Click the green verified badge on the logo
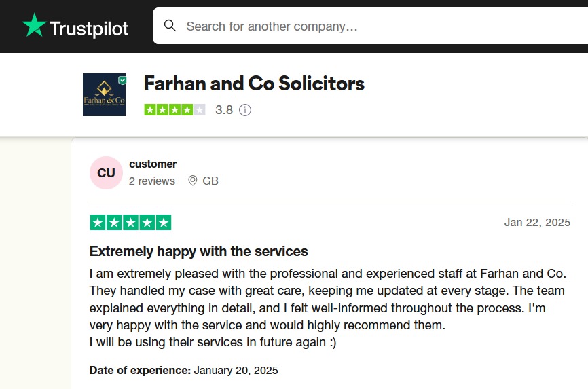This screenshot has height=389, width=588. pyautogui.click(x=122, y=80)
